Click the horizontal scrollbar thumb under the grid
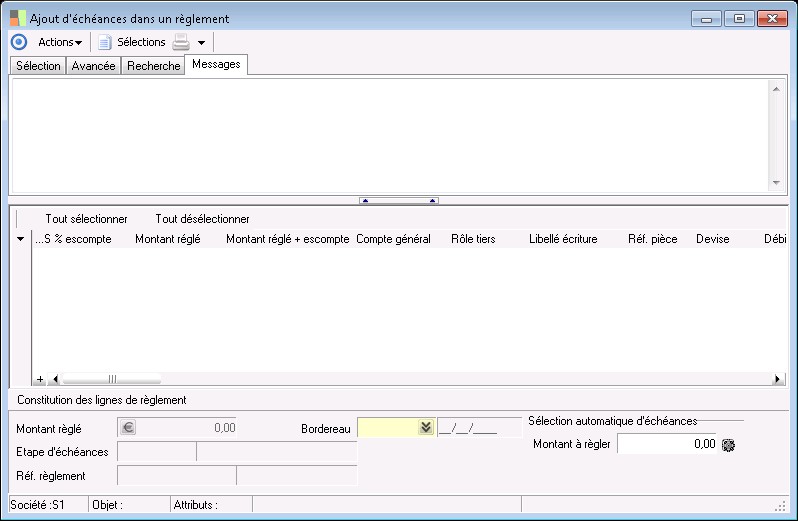The height and width of the screenshot is (521, 798). (x=112, y=380)
